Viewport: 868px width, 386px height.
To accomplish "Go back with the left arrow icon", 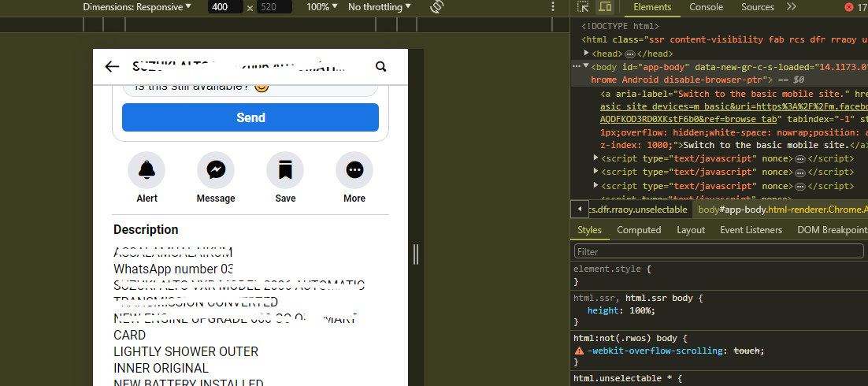I will (x=112, y=67).
